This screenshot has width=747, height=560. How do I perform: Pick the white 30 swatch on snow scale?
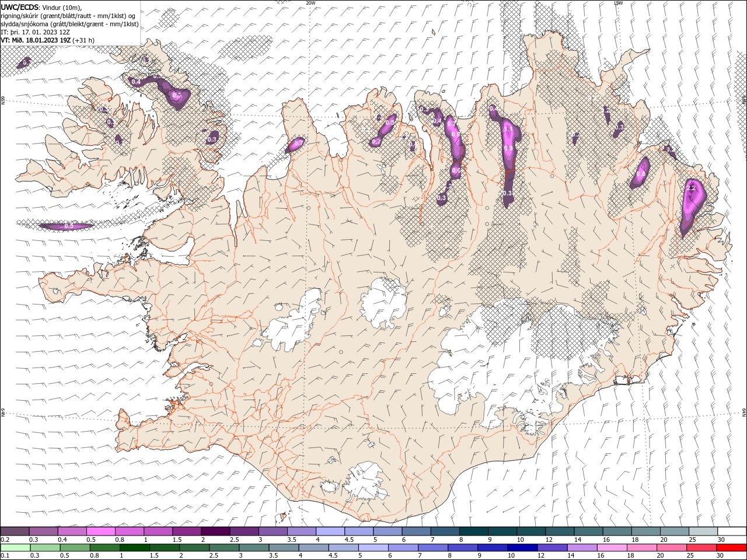pyautogui.click(x=731, y=531)
